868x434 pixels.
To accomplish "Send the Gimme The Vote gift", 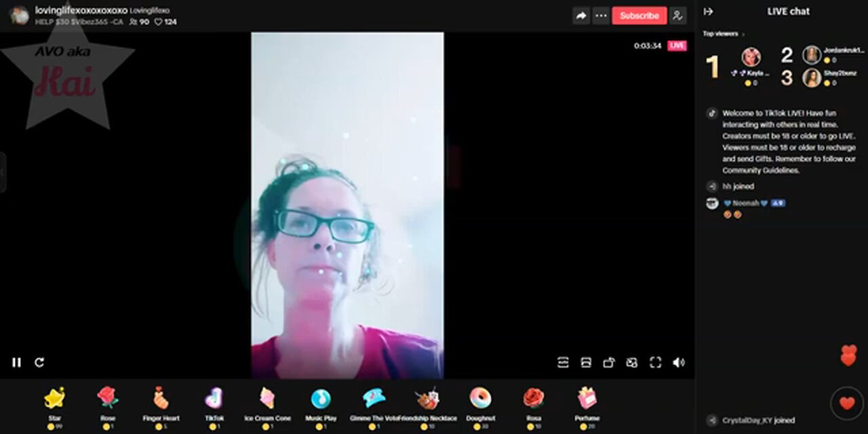I will (374, 408).
